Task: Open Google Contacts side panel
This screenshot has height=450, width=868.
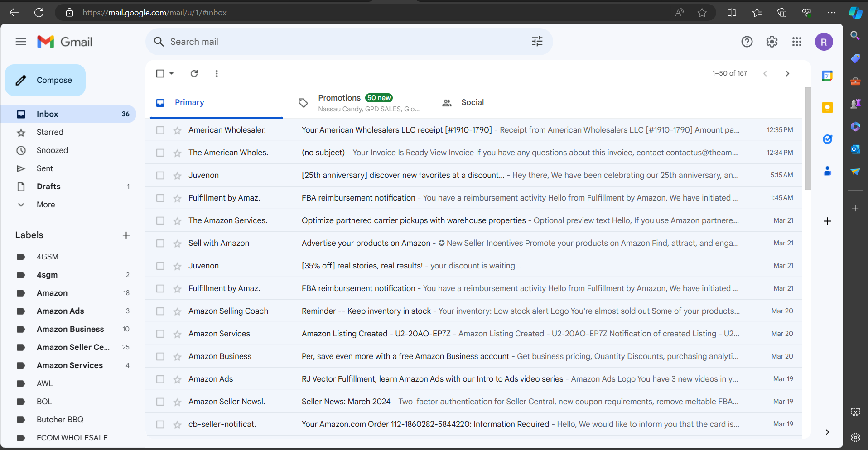Action: tap(828, 171)
